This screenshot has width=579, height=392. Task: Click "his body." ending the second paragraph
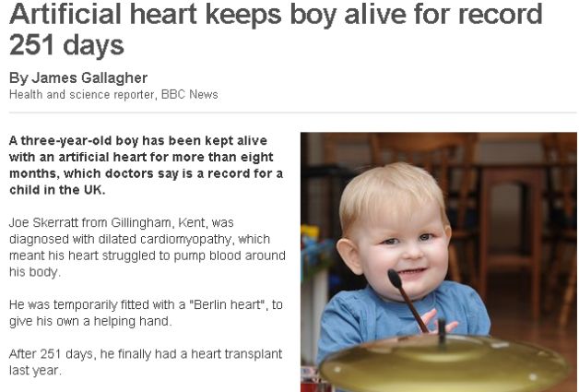(x=35, y=272)
